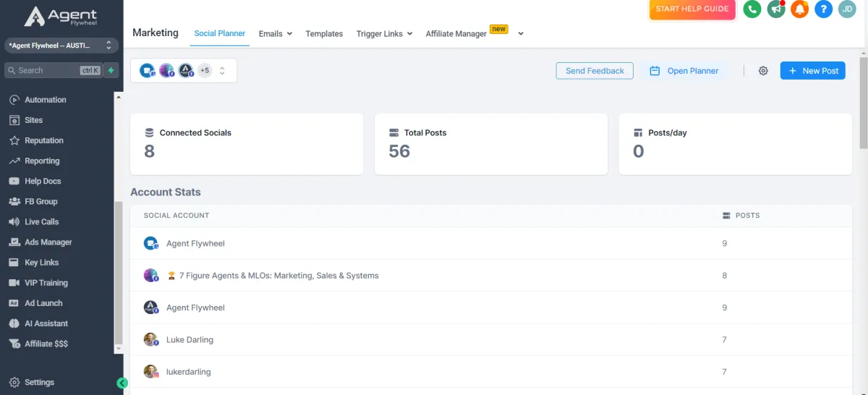Click the AI Assistant robot icon

(14, 323)
